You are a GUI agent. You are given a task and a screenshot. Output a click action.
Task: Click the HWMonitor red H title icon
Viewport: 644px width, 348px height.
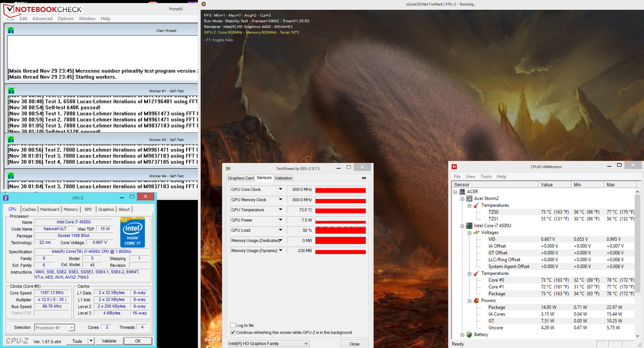[454, 167]
